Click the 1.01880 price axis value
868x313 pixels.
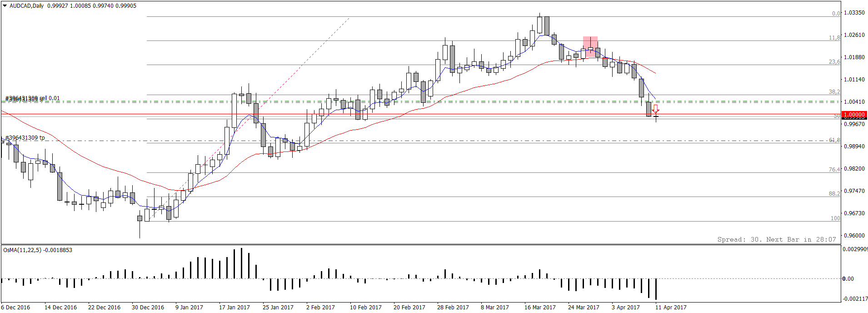[x=854, y=57]
